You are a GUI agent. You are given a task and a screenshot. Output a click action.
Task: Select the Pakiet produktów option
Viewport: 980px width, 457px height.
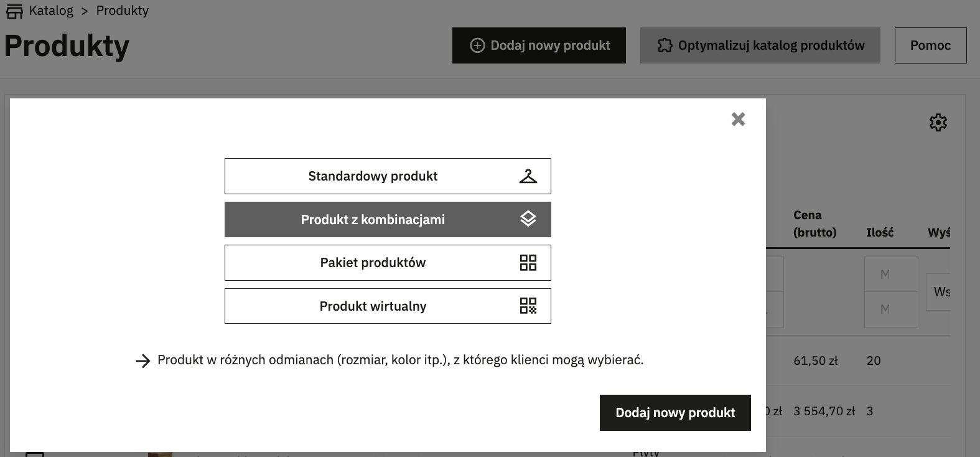coord(388,263)
